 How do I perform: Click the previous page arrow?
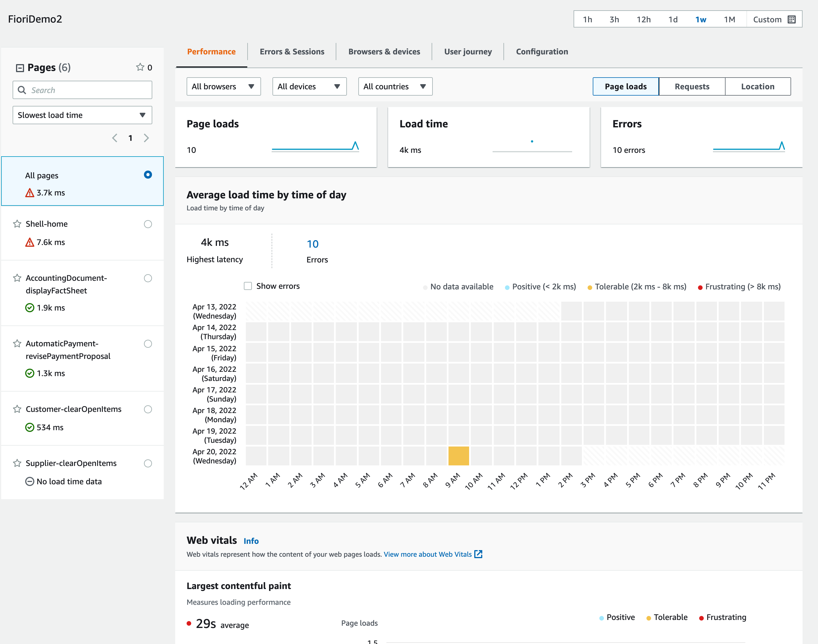tap(114, 138)
